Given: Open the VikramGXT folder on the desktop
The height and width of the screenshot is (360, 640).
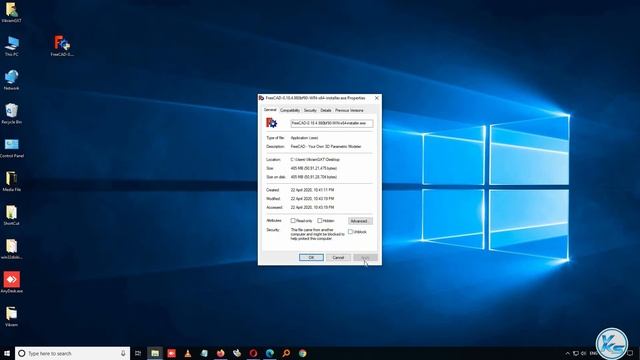Looking at the screenshot, I should [x=11, y=12].
